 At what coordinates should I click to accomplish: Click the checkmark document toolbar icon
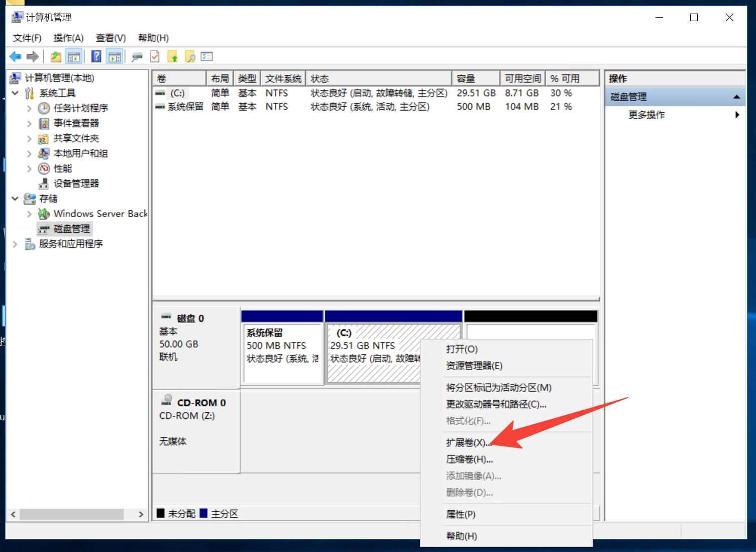(x=155, y=57)
